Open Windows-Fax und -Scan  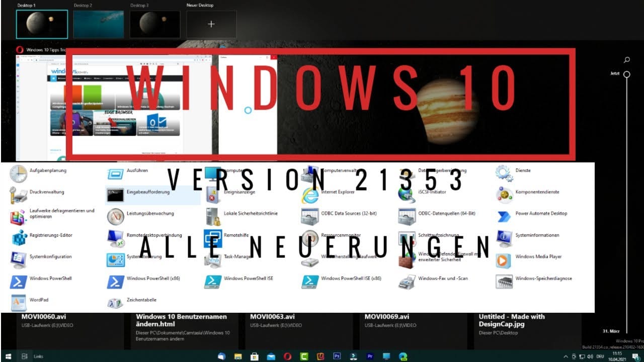pos(433,281)
